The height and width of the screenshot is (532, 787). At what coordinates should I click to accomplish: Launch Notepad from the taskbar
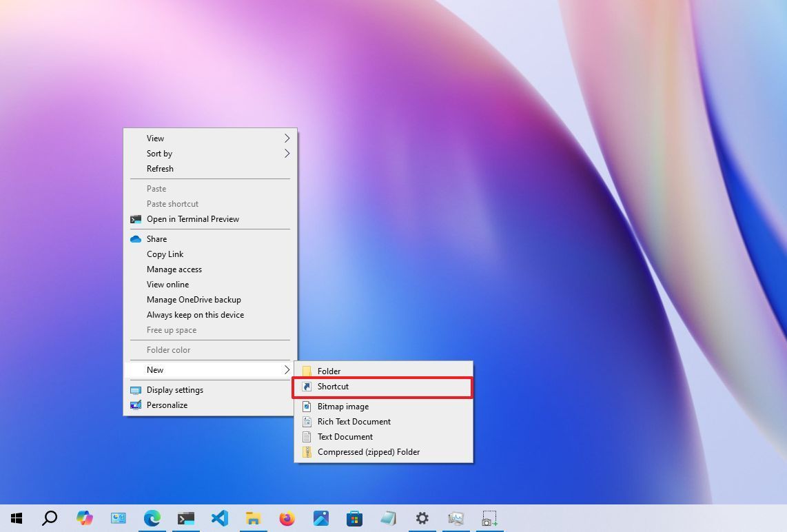388,518
